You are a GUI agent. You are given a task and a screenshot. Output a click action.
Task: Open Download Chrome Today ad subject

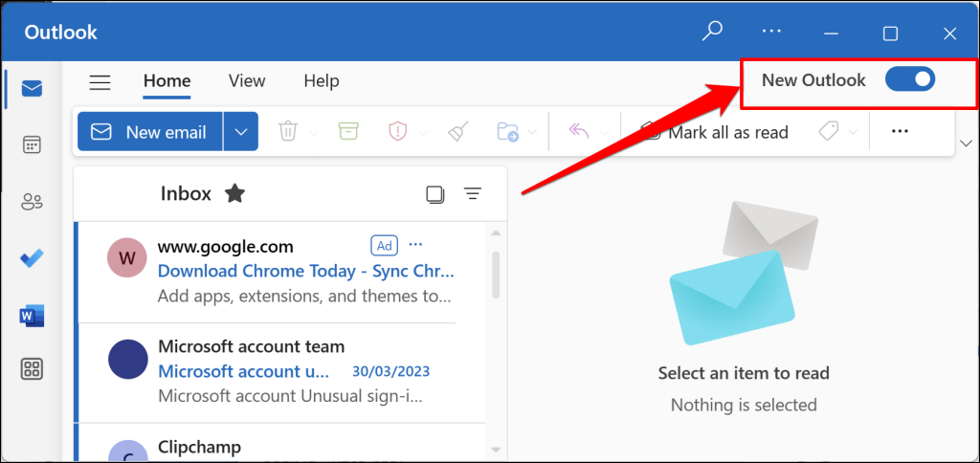tap(306, 271)
